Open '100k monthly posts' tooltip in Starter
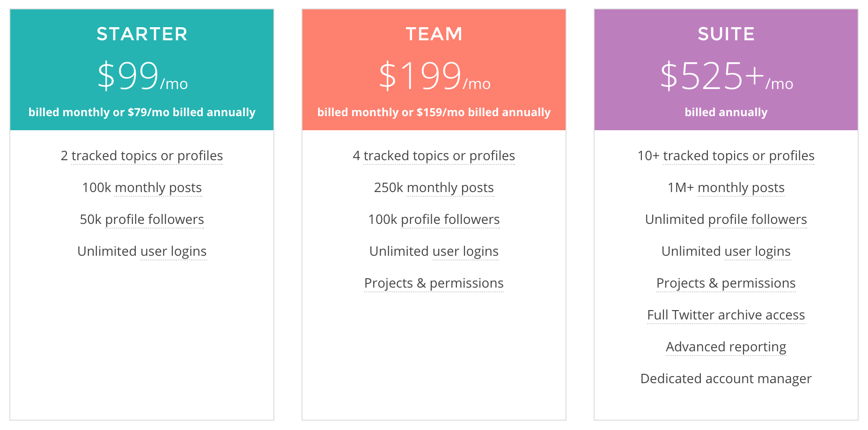Image resolution: width=868 pixels, height=430 pixels. [142, 188]
